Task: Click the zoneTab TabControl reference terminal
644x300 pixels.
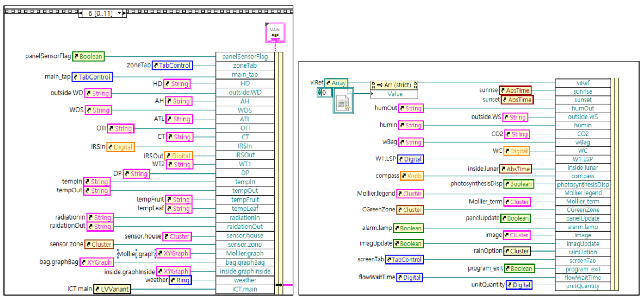Action: (x=172, y=65)
